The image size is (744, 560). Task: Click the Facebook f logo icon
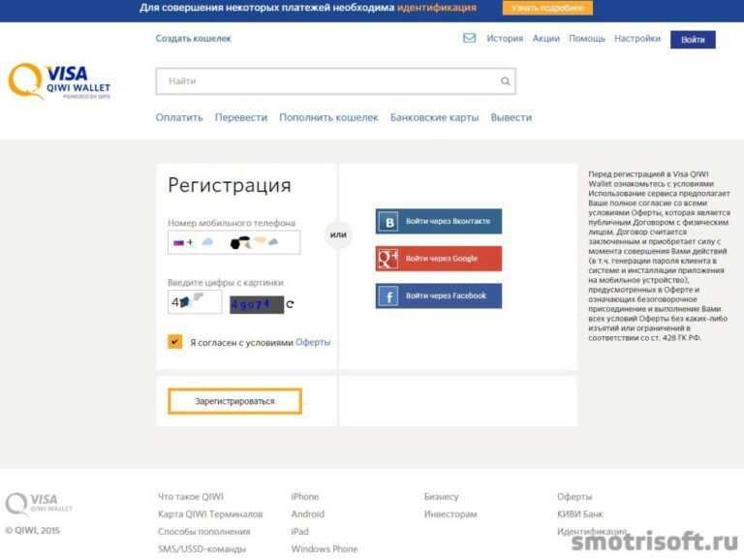[x=389, y=296]
